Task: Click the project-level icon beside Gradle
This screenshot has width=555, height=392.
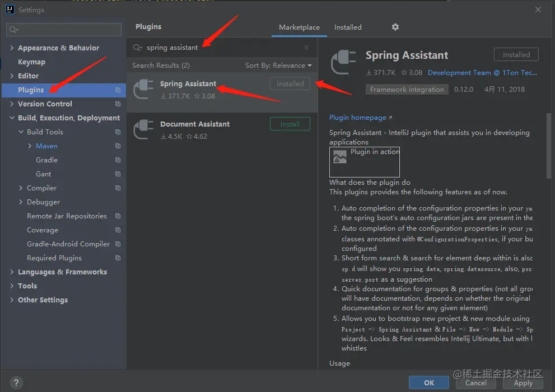Action: (118, 160)
